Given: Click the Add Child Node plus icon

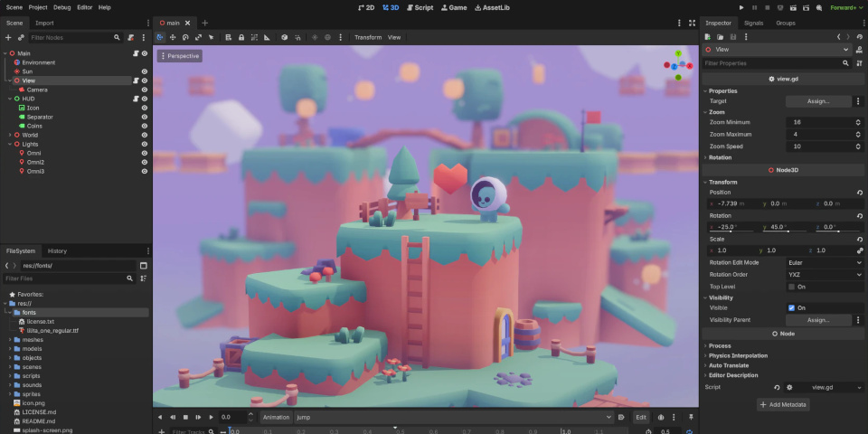Looking at the screenshot, I should (x=8, y=37).
